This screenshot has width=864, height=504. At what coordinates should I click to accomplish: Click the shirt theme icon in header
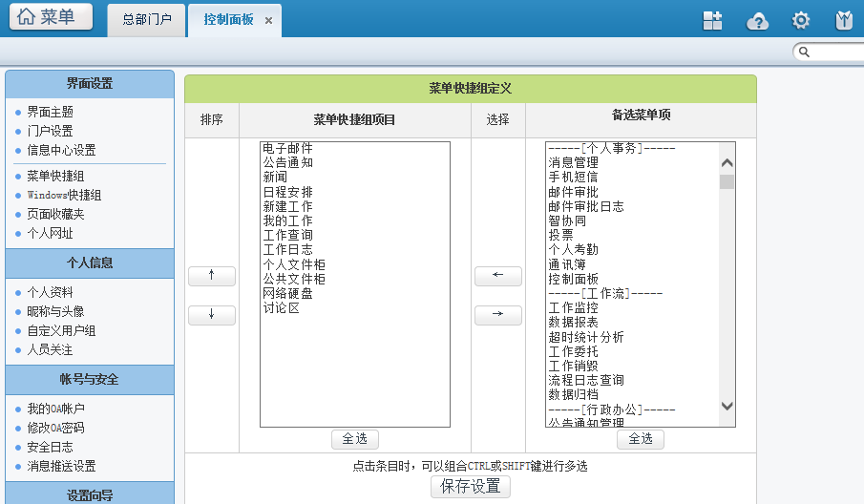(x=843, y=20)
